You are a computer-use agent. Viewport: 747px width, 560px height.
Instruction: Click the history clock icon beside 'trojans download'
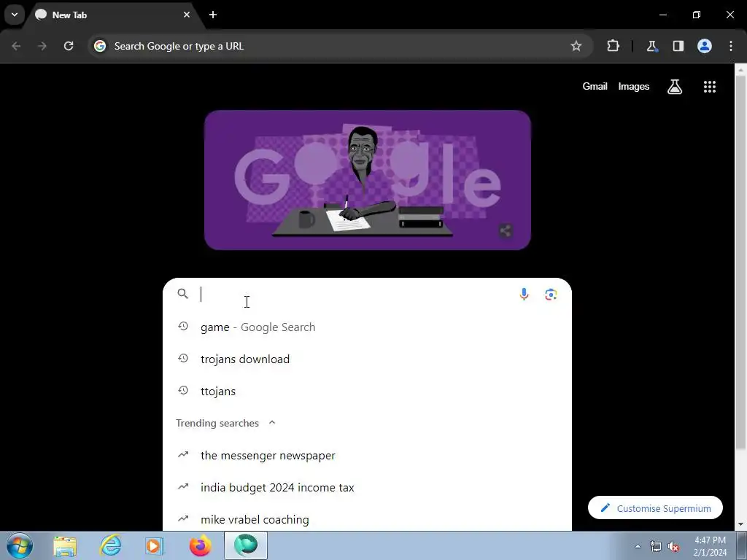(183, 358)
